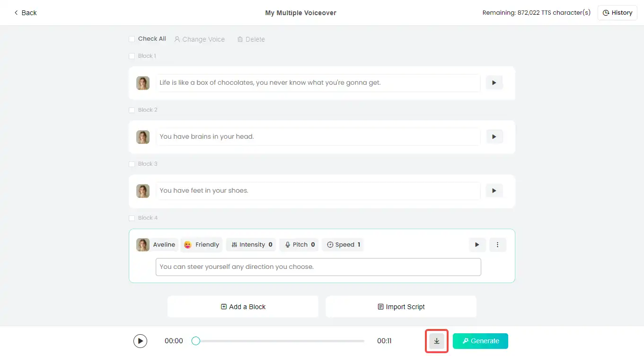
Task: Open the History panel
Action: tap(618, 13)
